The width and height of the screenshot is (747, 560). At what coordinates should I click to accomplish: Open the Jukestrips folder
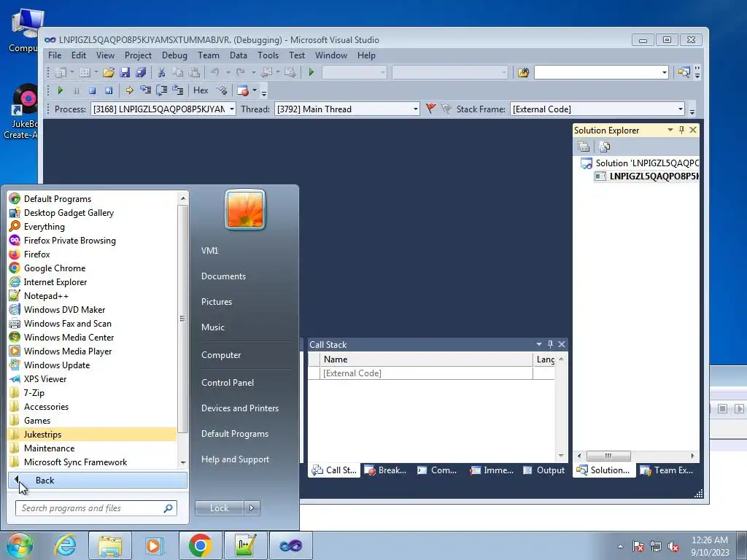(93, 435)
